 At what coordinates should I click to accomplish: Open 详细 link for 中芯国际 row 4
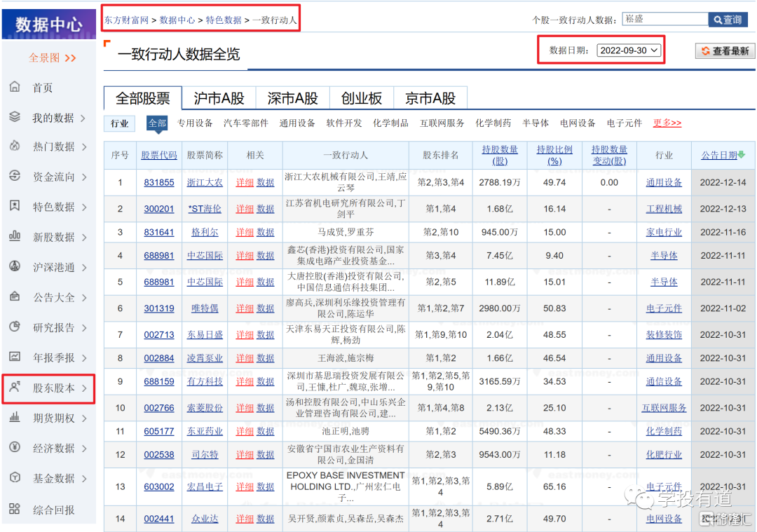coord(245,255)
